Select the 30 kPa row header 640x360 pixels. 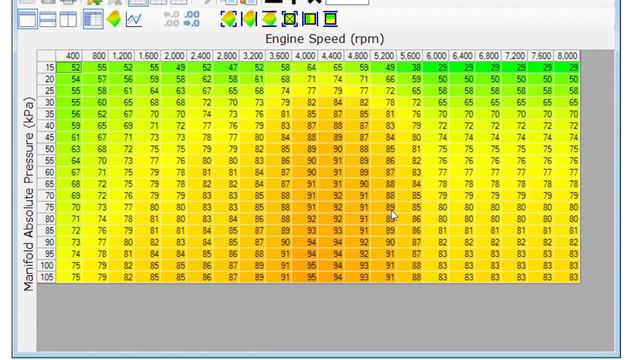[x=46, y=102]
